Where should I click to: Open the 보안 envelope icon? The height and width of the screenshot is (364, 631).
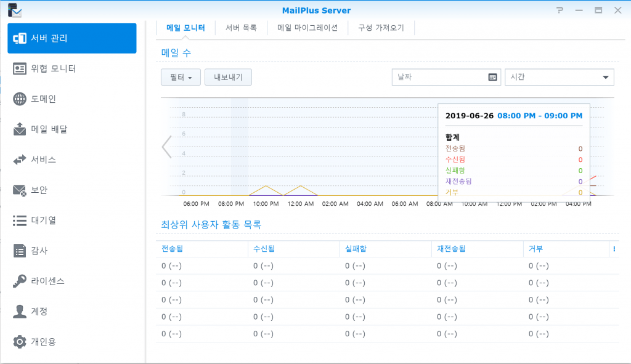[20, 190]
